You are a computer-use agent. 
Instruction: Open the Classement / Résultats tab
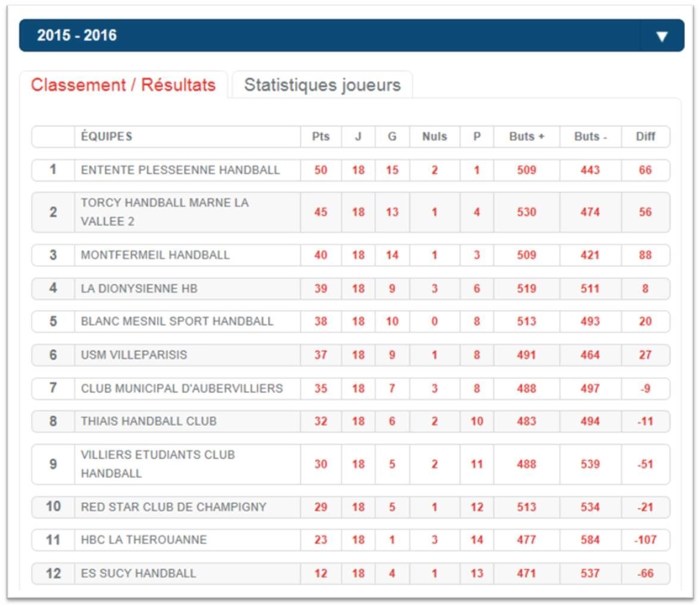(x=123, y=85)
